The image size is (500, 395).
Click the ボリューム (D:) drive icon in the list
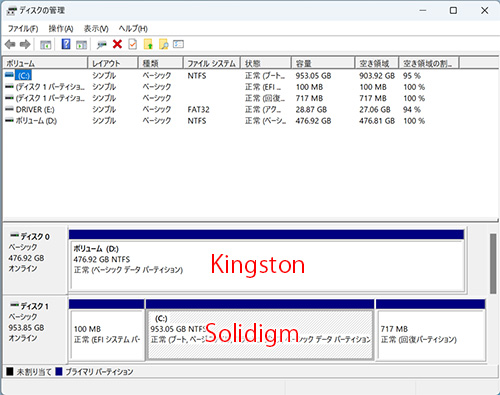pos(9,120)
